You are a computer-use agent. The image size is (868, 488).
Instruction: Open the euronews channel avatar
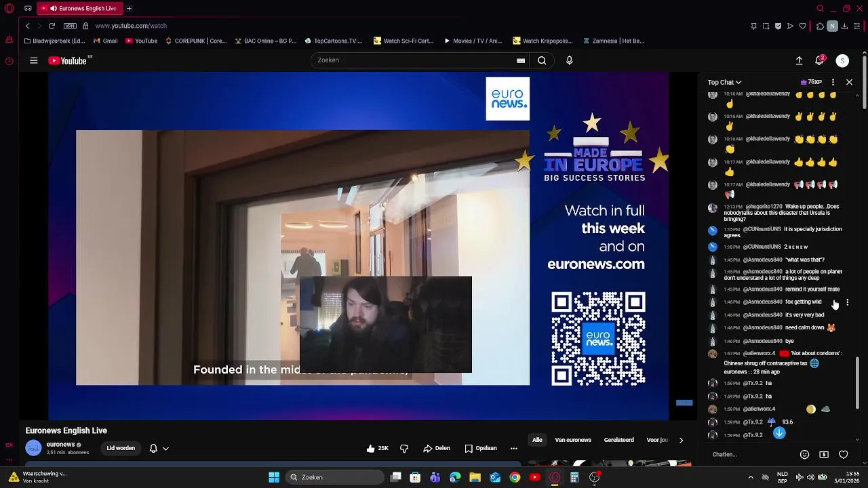tap(33, 448)
